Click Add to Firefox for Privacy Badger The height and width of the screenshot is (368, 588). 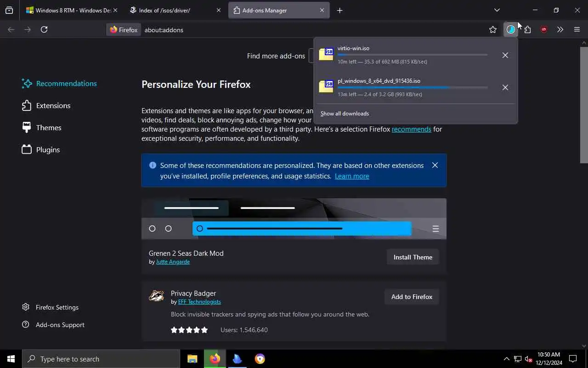412,297
